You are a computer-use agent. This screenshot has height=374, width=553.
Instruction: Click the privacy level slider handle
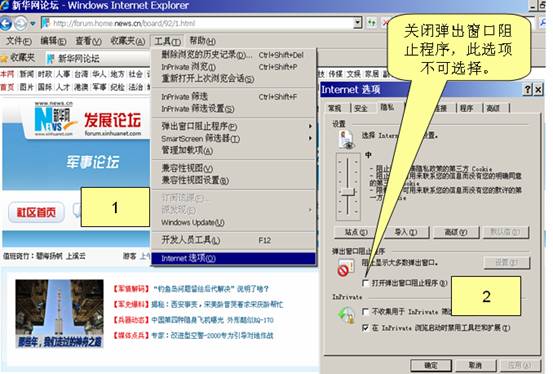tap(348, 193)
